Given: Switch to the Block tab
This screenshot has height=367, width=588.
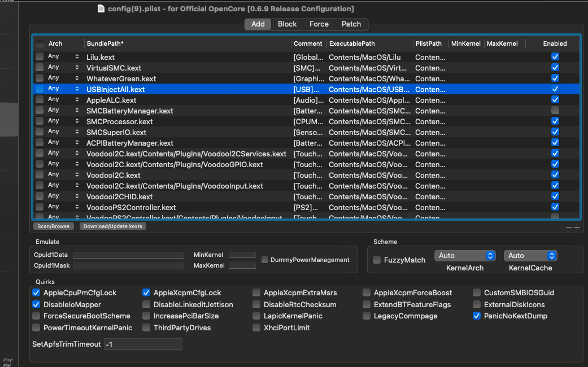Looking at the screenshot, I should pos(287,24).
